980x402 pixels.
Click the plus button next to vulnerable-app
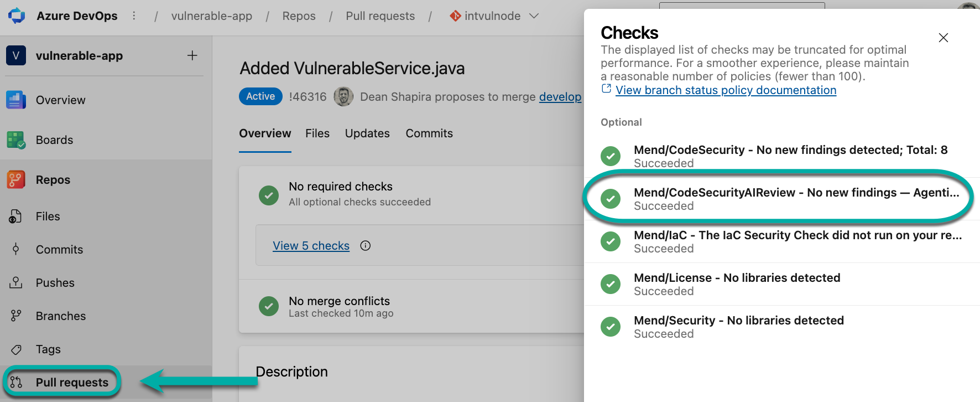tap(192, 55)
